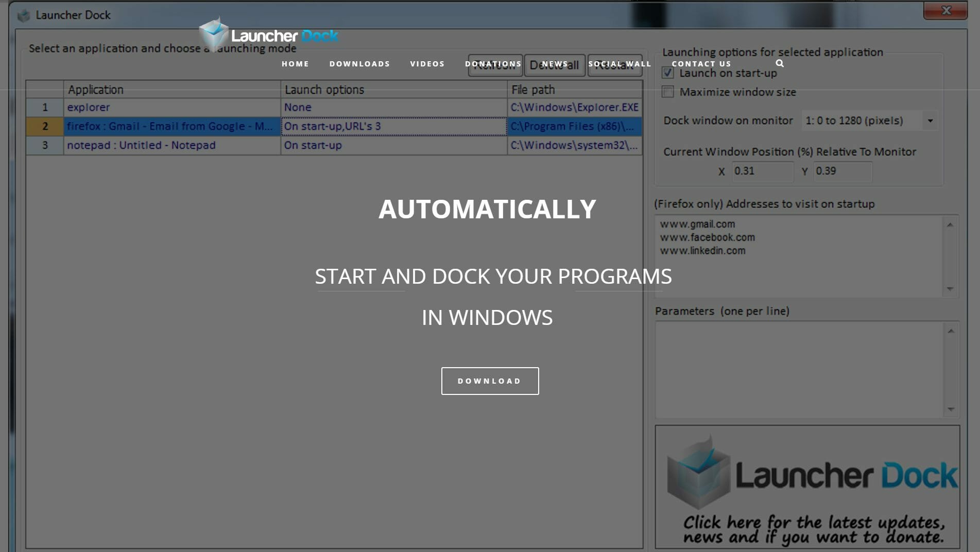This screenshot has width=980, height=552.
Task: Click the search icon in the navigation bar
Action: tap(779, 63)
